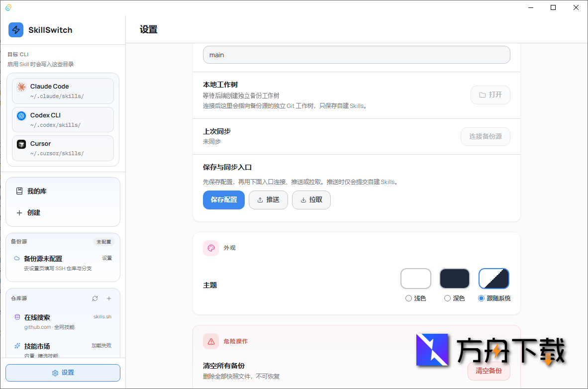
Task: Click the 保存配置 button
Action: pyautogui.click(x=223, y=199)
